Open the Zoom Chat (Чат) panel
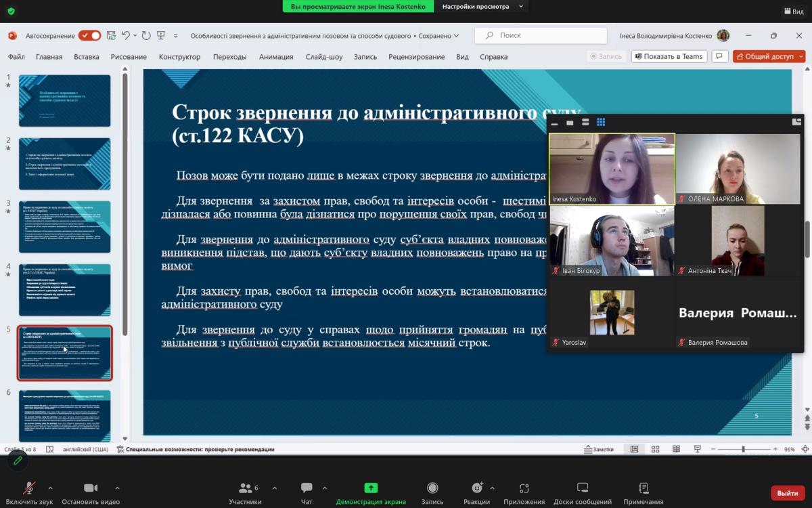 click(x=307, y=488)
